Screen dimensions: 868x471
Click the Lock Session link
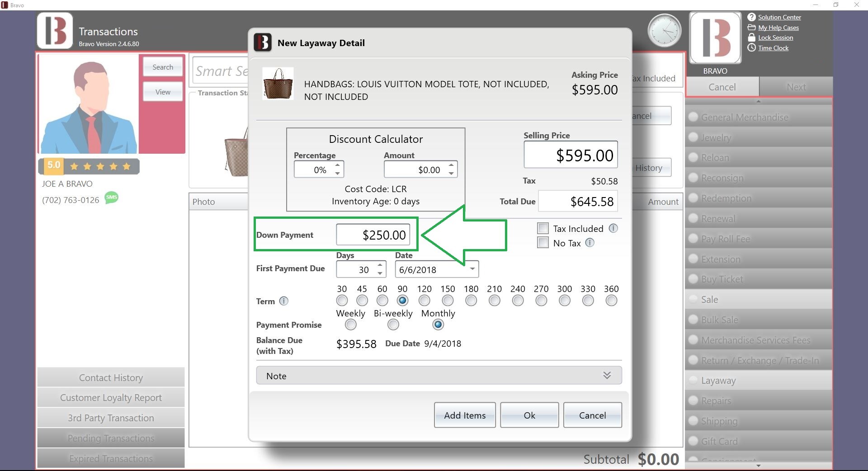coord(775,38)
